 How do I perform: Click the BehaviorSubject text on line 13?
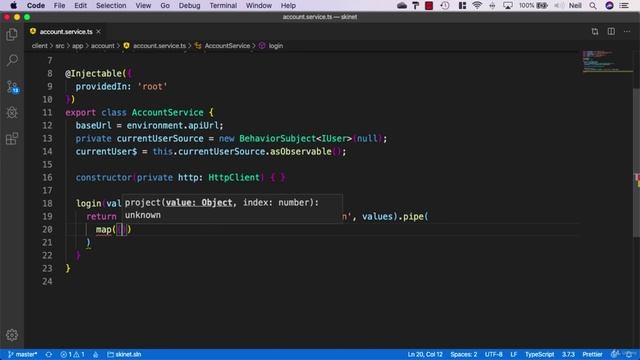pyautogui.click(x=278, y=138)
